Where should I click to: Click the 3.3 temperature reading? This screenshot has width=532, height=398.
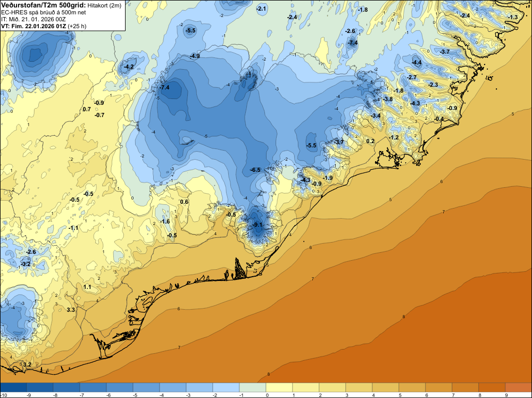click(x=71, y=310)
